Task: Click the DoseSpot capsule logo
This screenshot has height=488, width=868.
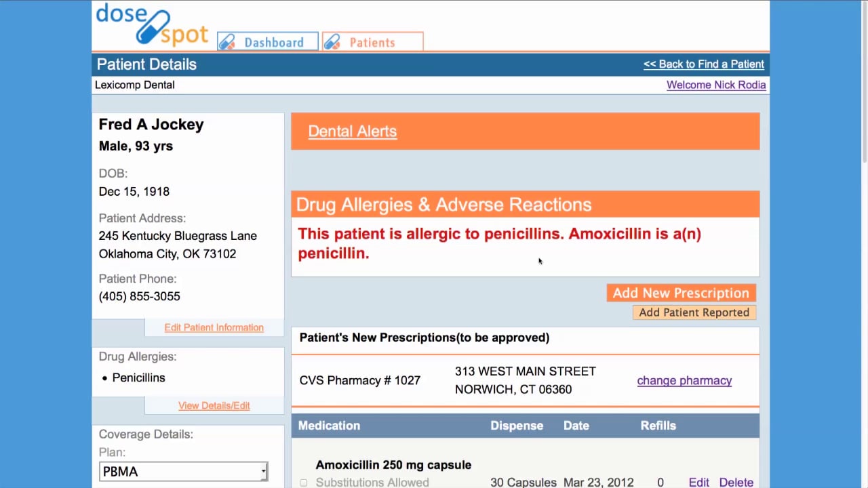Action: (152, 24)
